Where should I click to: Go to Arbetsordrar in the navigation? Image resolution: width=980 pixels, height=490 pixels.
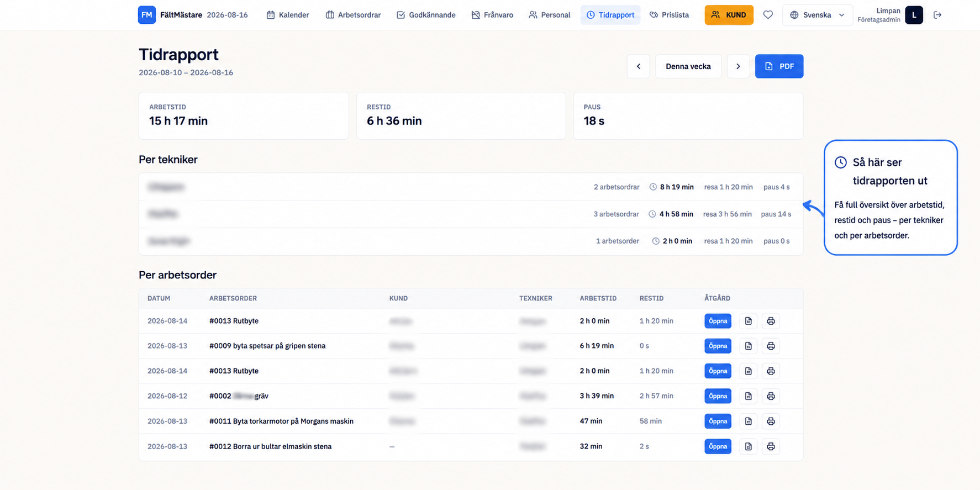click(353, 15)
